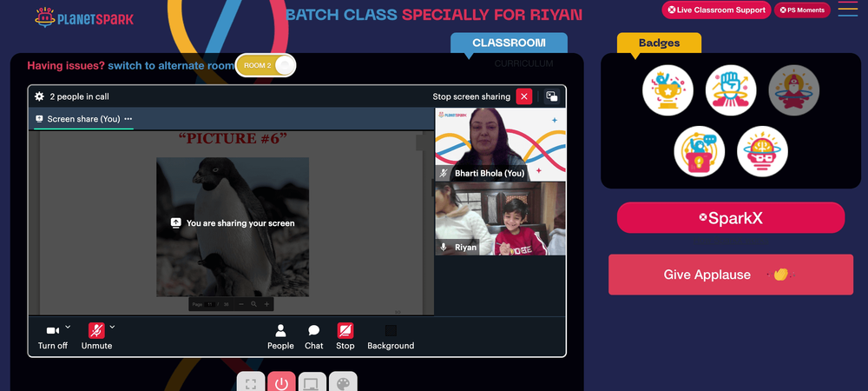Unmute the microphone
Screen dimensions: 868x391
click(96, 337)
